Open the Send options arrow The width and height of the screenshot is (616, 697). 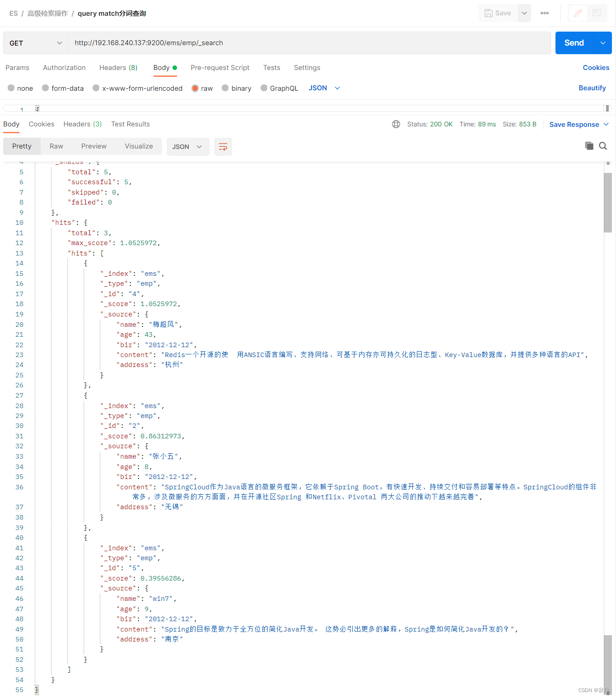click(x=603, y=43)
